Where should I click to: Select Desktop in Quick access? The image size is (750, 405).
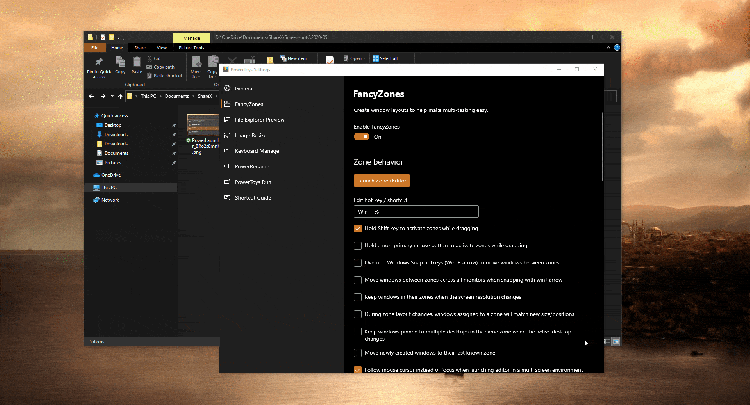pyautogui.click(x=112, y=125)
